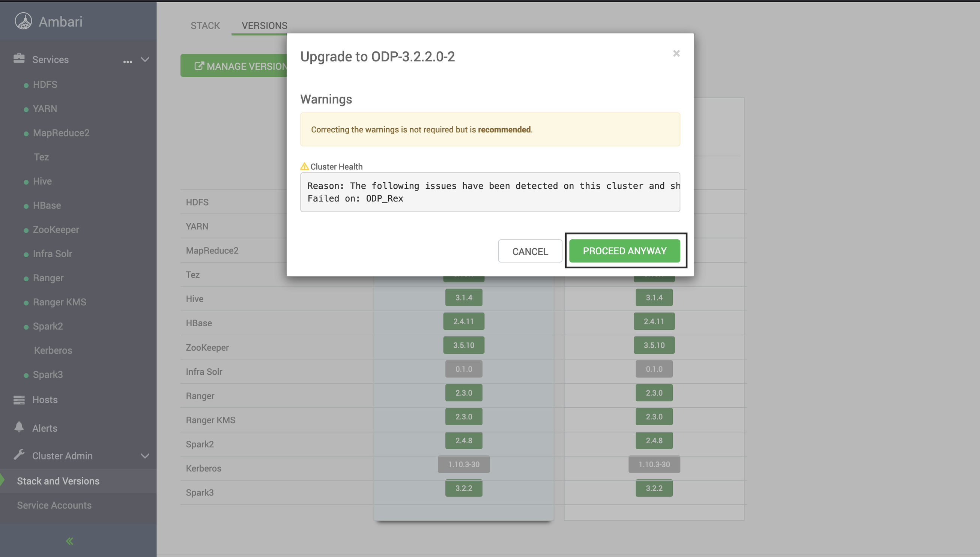Click the recommended warnings alert banner
Screen dimensions: 980x557
[490, 129]
